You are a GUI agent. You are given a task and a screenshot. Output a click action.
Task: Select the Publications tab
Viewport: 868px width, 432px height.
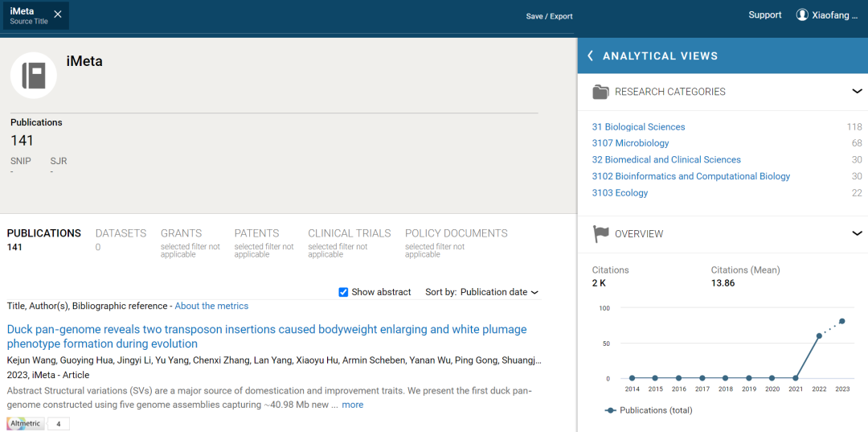[x=43, y=239]
